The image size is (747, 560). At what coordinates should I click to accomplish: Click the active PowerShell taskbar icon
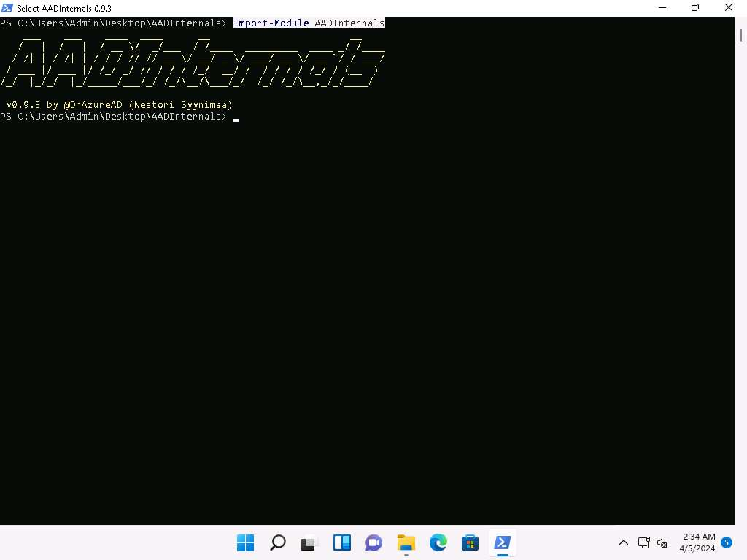click(503, 542)
